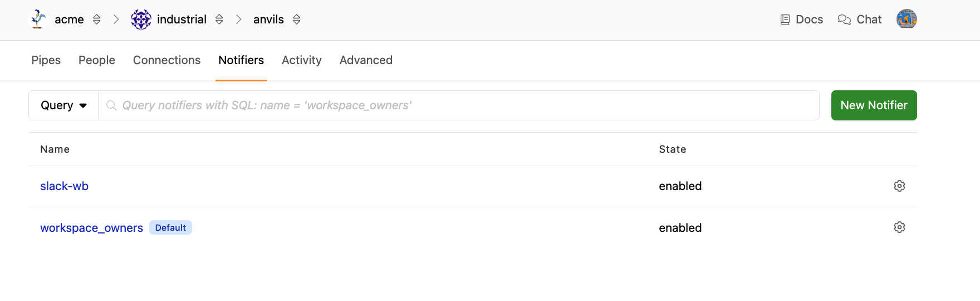980x301 pixels.
Task: Click the Chat bubbles icon
Action: click(x=844, y=20)
